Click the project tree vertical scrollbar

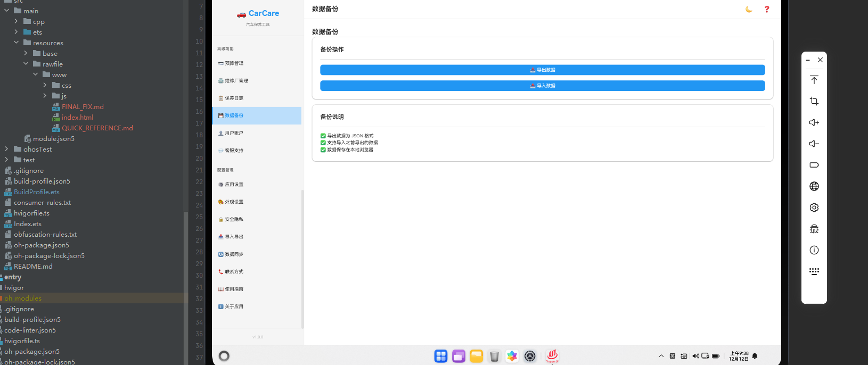coord(186,287)
